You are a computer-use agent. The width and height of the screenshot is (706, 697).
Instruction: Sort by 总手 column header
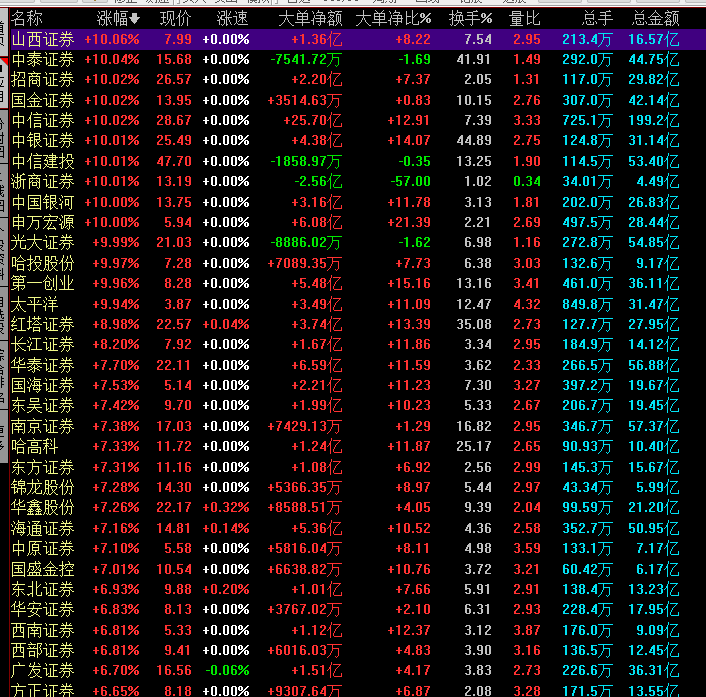point(597,18)
